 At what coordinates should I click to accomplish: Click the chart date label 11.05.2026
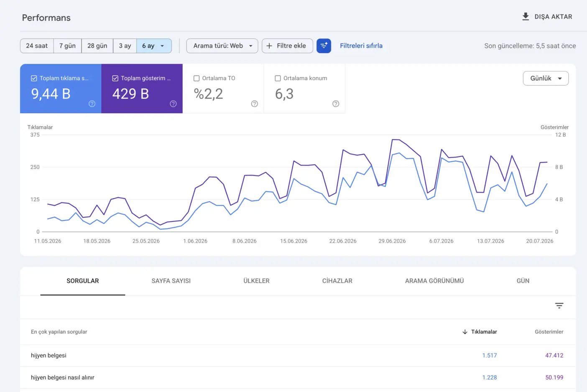[48, 241]
